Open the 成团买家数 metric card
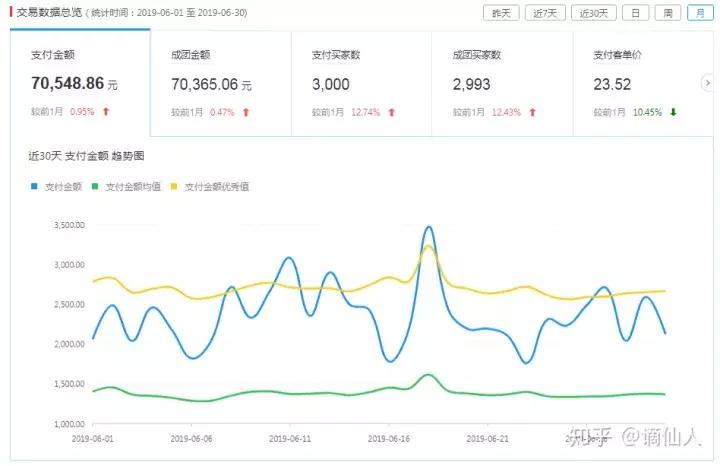Viewport: 720px width, 466px height. (502, 84)
